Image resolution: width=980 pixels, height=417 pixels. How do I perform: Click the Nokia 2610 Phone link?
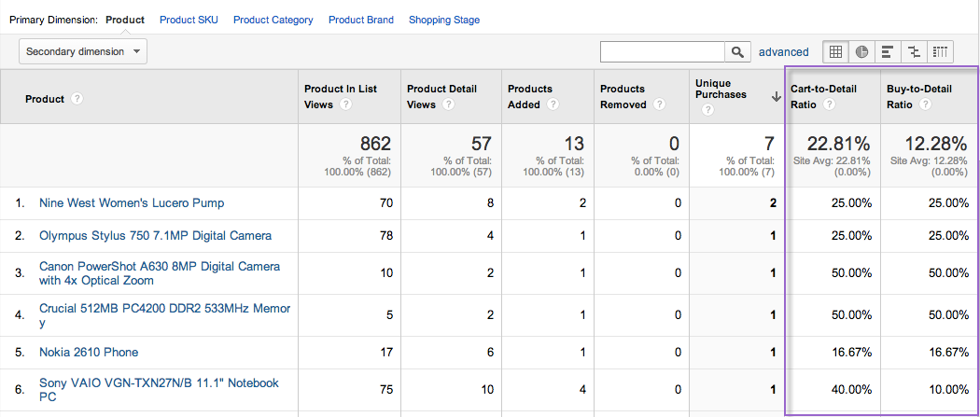89,353
